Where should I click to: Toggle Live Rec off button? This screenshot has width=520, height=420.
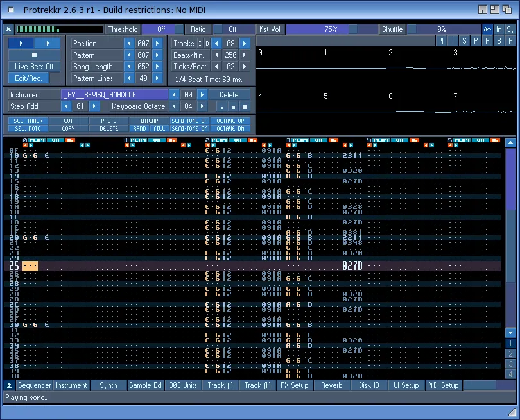point(34,67)
